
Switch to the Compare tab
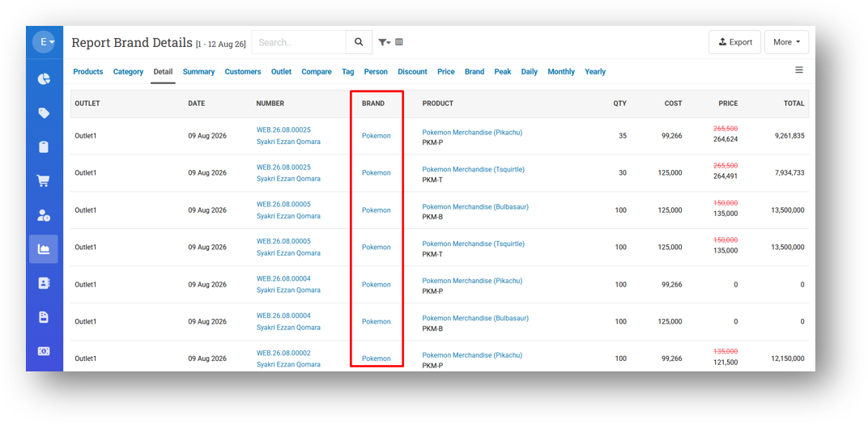coord(317,71)
